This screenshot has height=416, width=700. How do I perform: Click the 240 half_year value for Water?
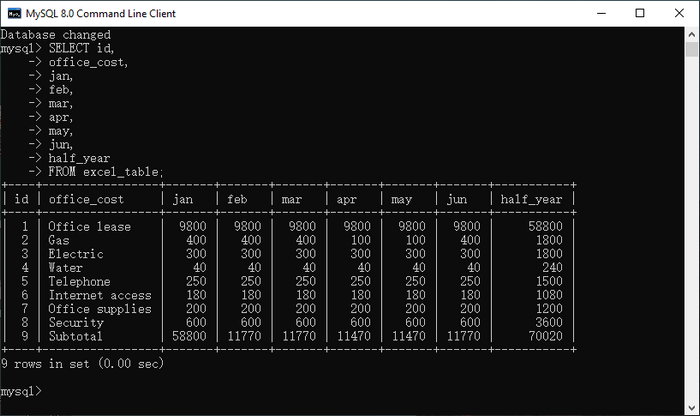[552, 268]
